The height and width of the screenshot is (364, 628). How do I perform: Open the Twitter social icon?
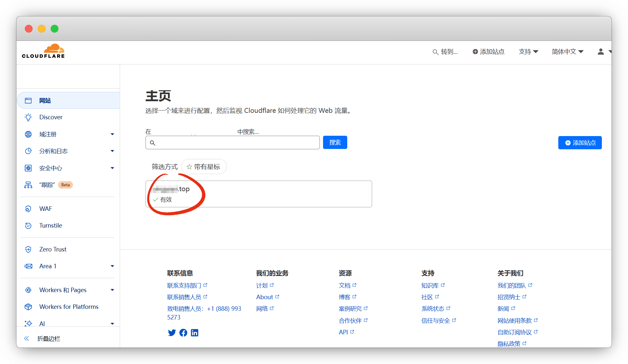tap(172, 333)
